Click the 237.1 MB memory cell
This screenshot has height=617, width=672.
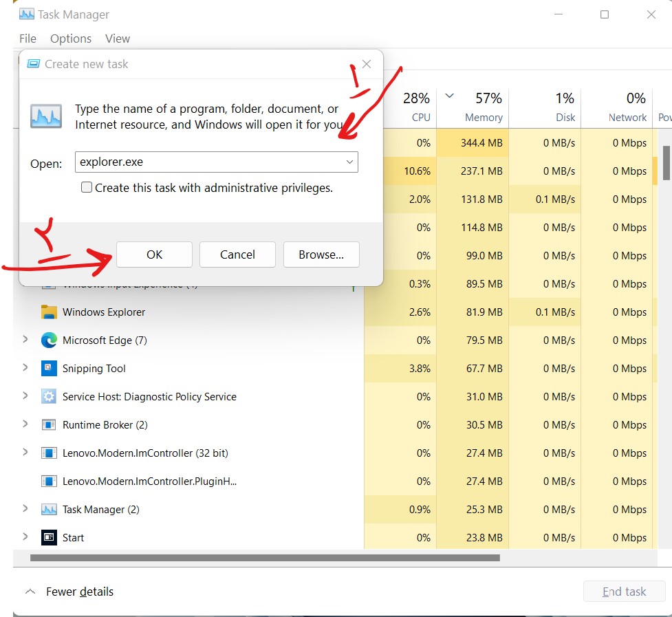(473, 171)
